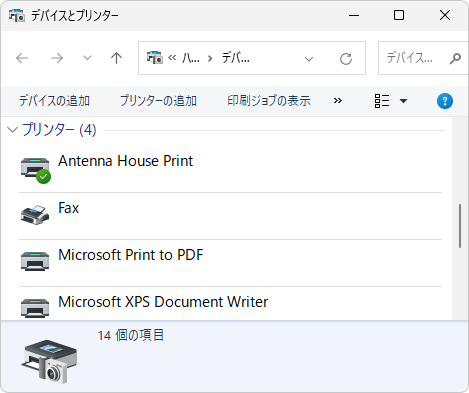Select Microsoft XPS Document Writer name
This screenshot has width=469, height=393.
pyautogui.click(x=163, y=302)
